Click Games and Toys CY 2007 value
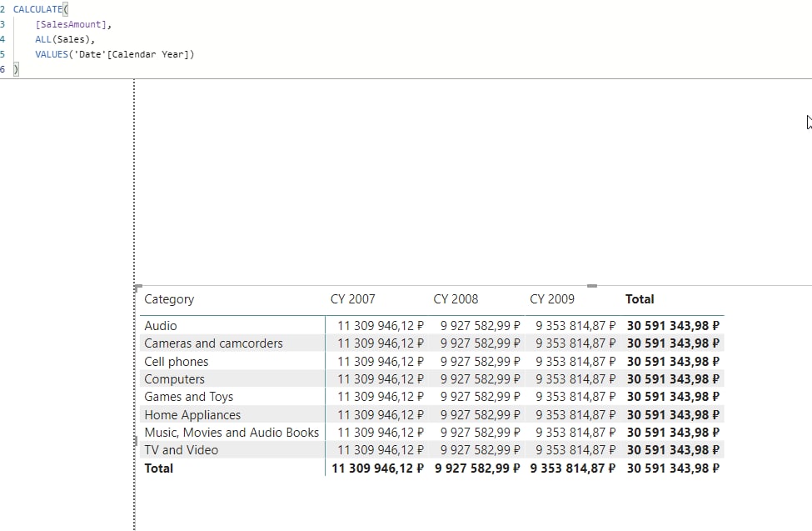Screen dimensions: 812x531 point(380,397)
